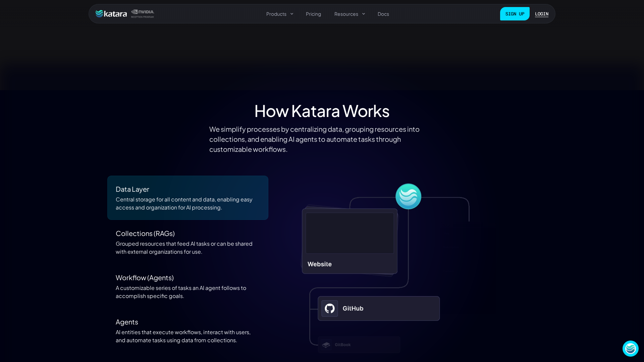
Task: Click the LOGIN link
Action: pos(541,14)
